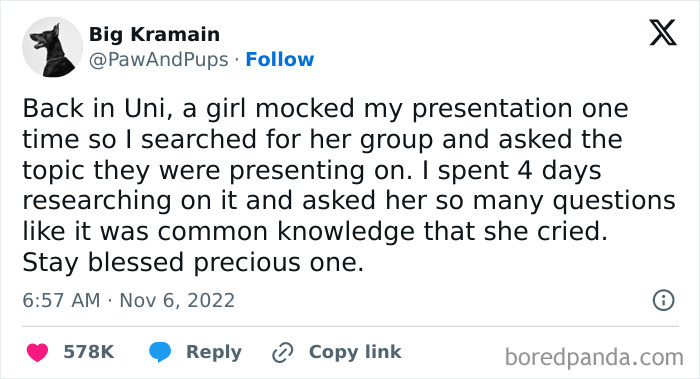Image resolution: width=700 pixels, height=379 pixels.
Task: Open the X logo in the corner
Action: tap(663, 33)
